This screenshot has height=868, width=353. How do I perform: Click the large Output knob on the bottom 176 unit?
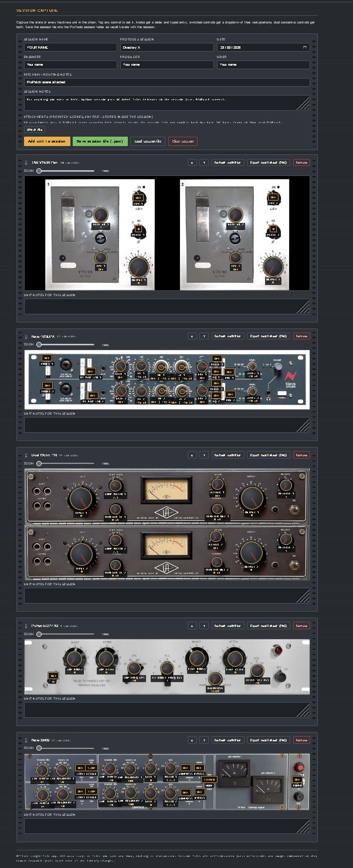pyautogui.click(x=253, y=552)
